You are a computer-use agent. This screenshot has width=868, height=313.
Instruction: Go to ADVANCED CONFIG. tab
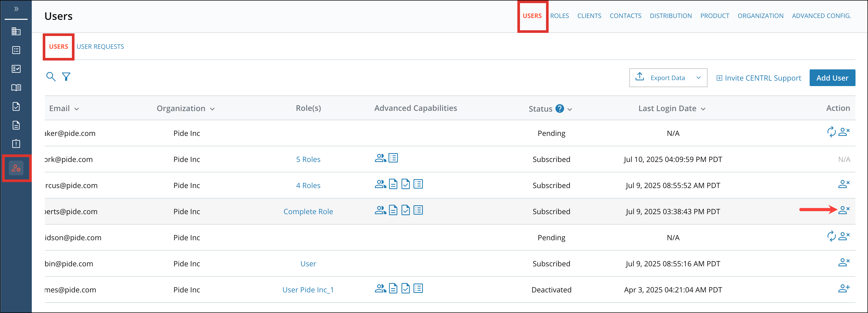pos(821,16)
